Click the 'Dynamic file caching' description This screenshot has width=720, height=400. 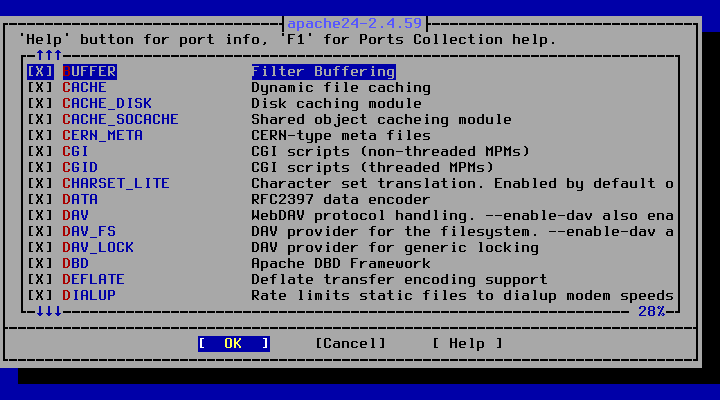pyautogui.click(x=341, y=88)
